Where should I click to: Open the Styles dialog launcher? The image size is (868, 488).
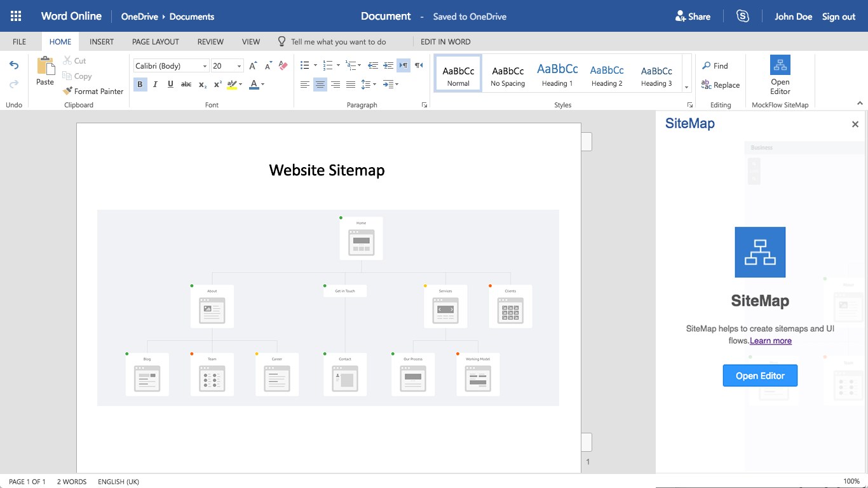point(690,105)
